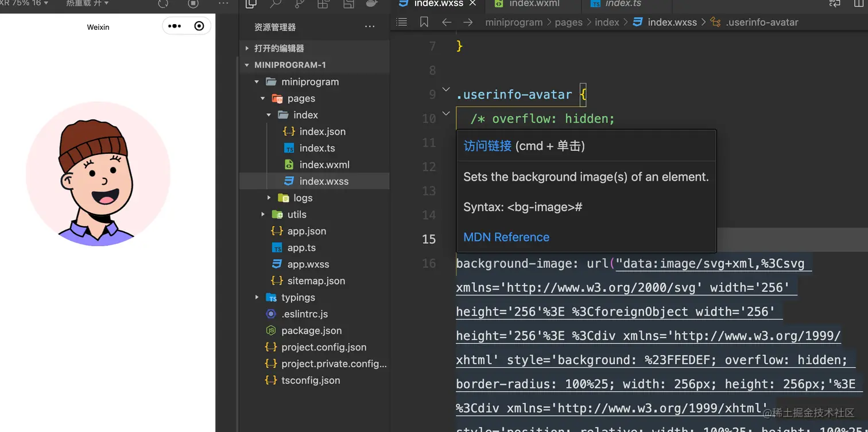Click the hover text 'Sets the background image(s) of an element.'
This screenshot has width=868, height=432.
pos(586,177)
